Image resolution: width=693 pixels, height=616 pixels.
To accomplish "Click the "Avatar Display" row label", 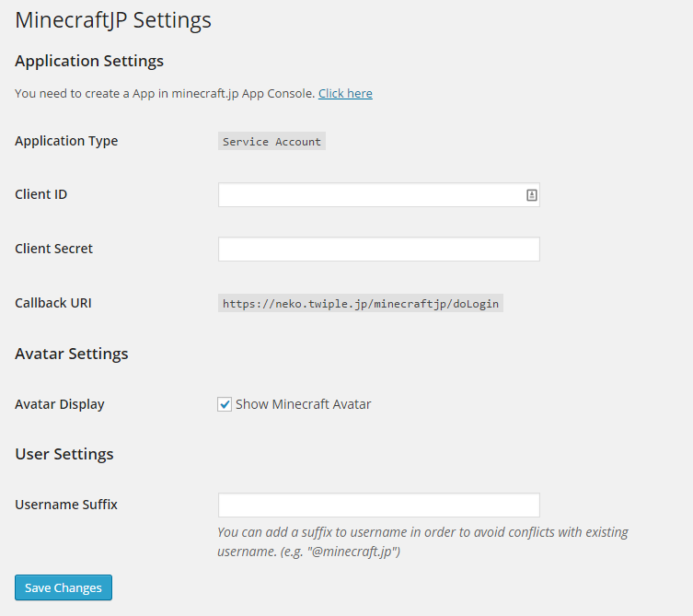I will pyautogui.click(x=60, y=404).
